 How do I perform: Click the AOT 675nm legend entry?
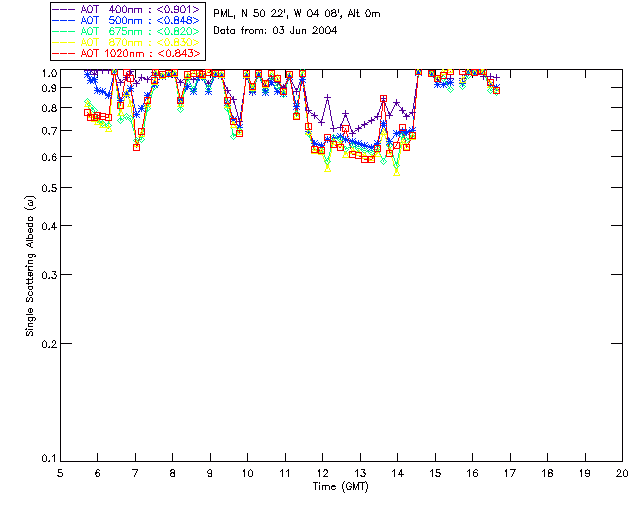pos(127,31)
